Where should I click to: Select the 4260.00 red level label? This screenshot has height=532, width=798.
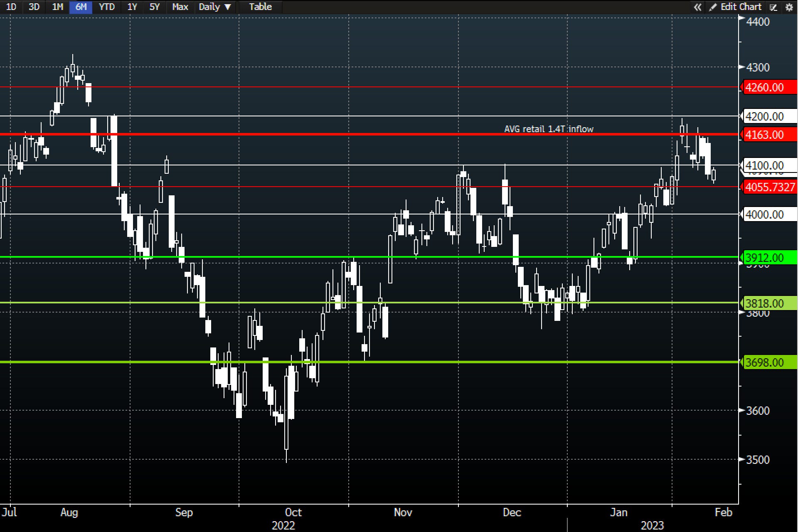click(770, 87)
